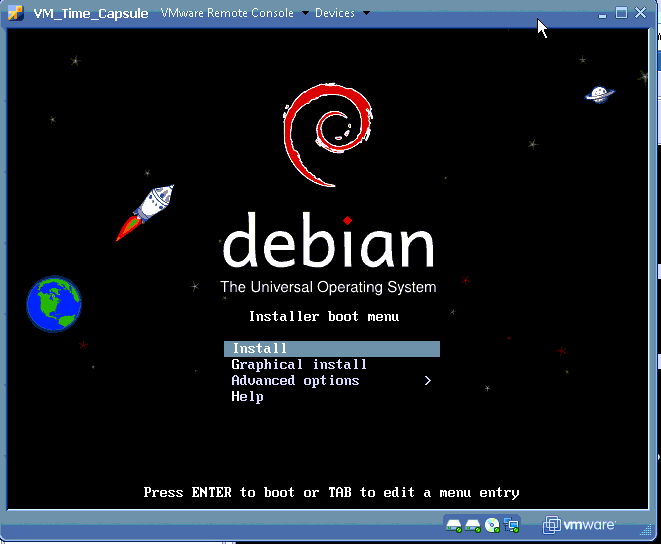661x544 pixels.
Task: Click the VMware logo in status bar
Action: click(579, 525)
